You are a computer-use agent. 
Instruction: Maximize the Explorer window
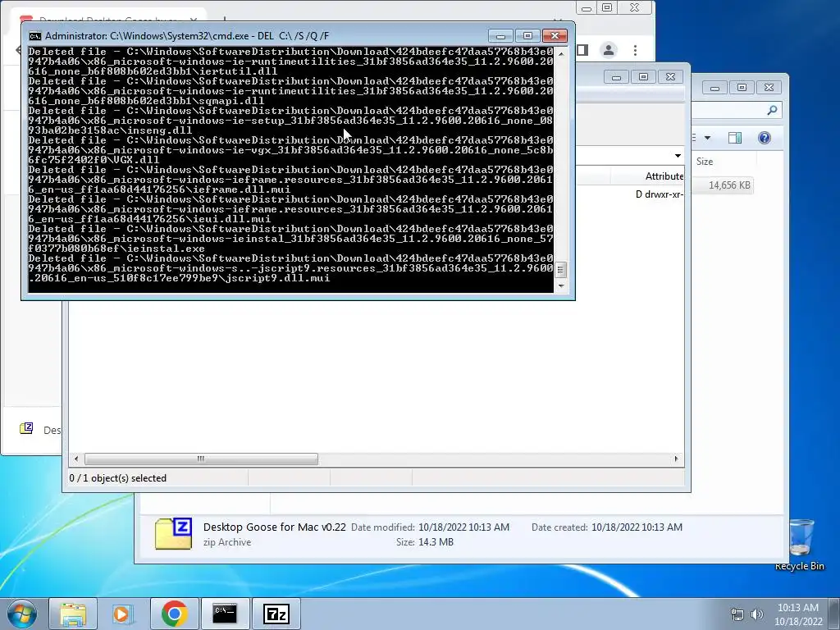(742, 87)
